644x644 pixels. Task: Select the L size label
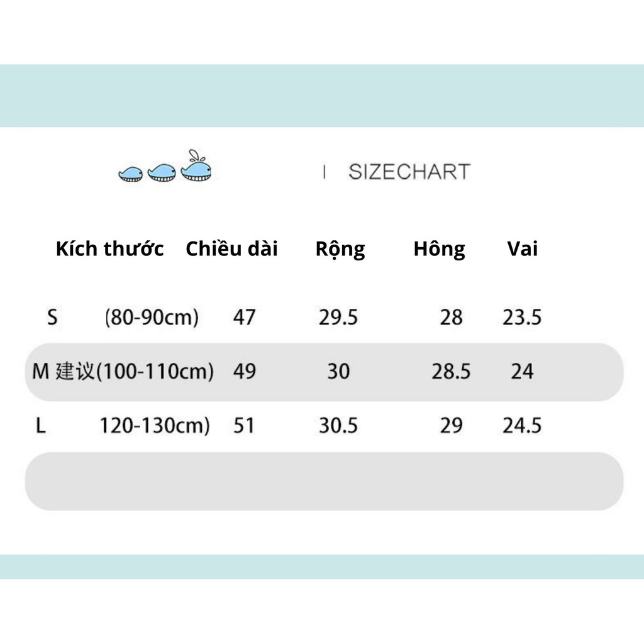(41, 426)
